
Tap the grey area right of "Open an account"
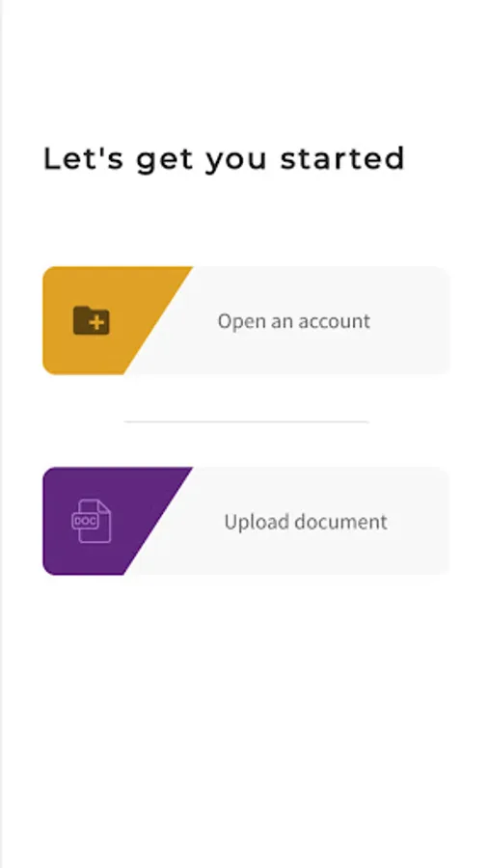point(411,320)
